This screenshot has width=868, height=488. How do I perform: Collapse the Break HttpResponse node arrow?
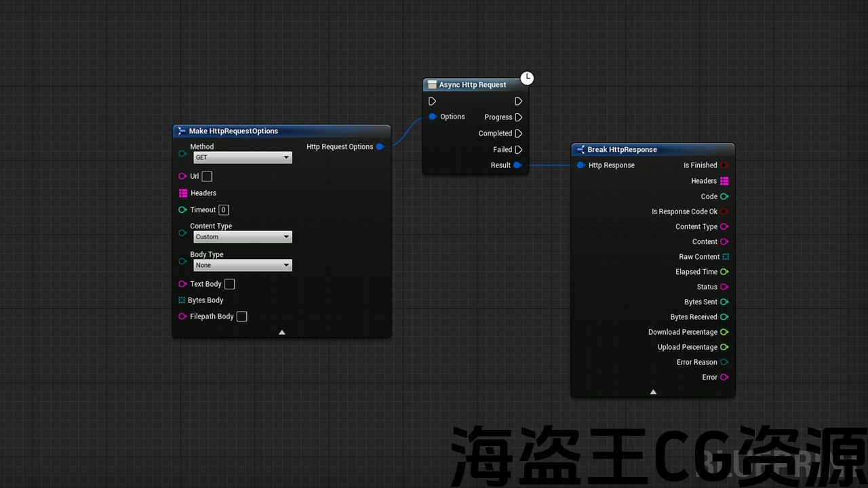point(653,392)
